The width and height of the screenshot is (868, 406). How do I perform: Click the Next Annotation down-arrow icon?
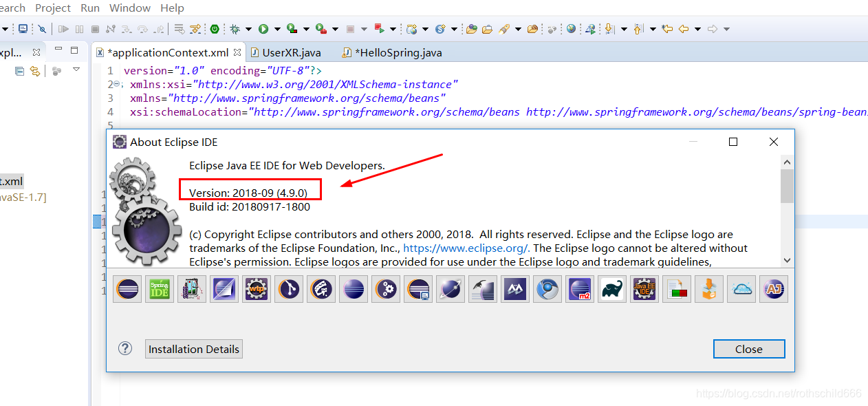(x=609, y=29)
